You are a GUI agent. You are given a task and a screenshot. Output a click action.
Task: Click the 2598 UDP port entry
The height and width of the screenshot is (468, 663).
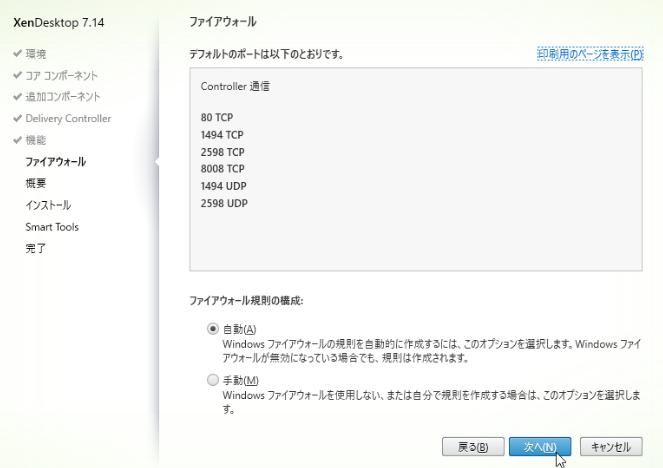224,203
